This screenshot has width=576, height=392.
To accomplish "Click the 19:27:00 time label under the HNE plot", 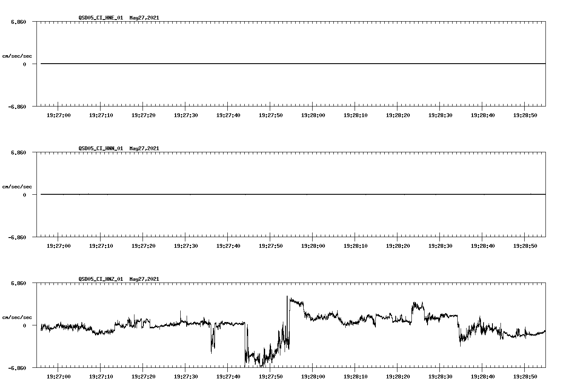I will pyautogui.click(x=59, y=115).
